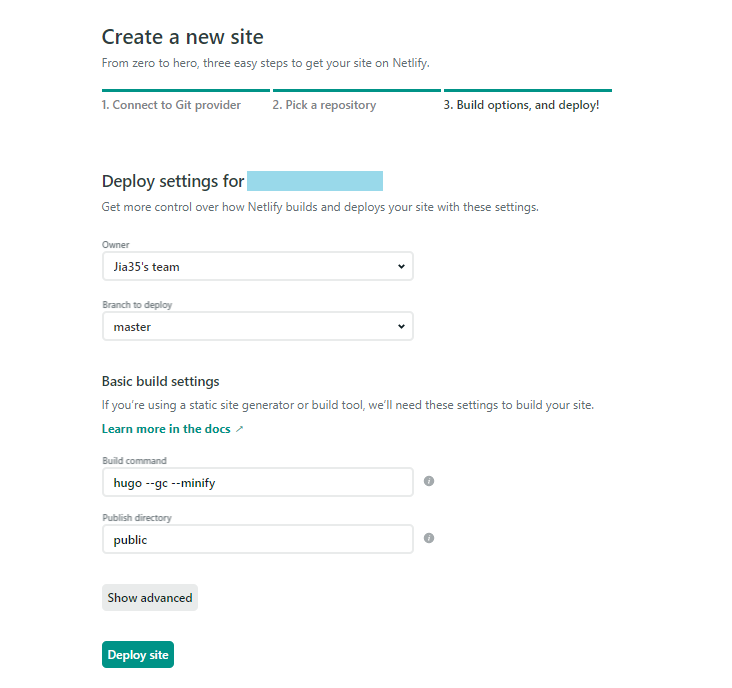
Task: Click the Branch to deploy label
Action: [x=137, y=305]
